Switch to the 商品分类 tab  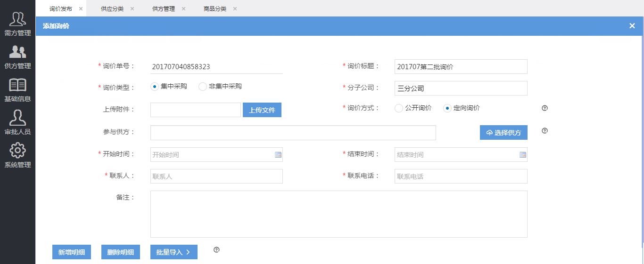click(215, 9)
